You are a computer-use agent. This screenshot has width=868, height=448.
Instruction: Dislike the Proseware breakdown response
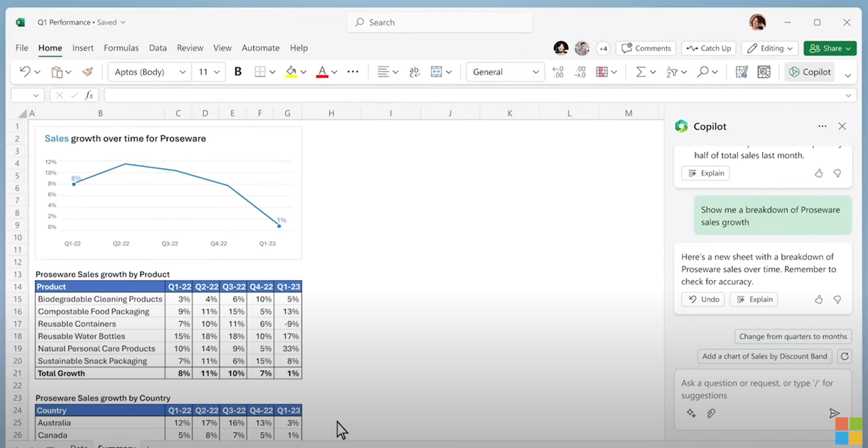[x=837, y=299]
